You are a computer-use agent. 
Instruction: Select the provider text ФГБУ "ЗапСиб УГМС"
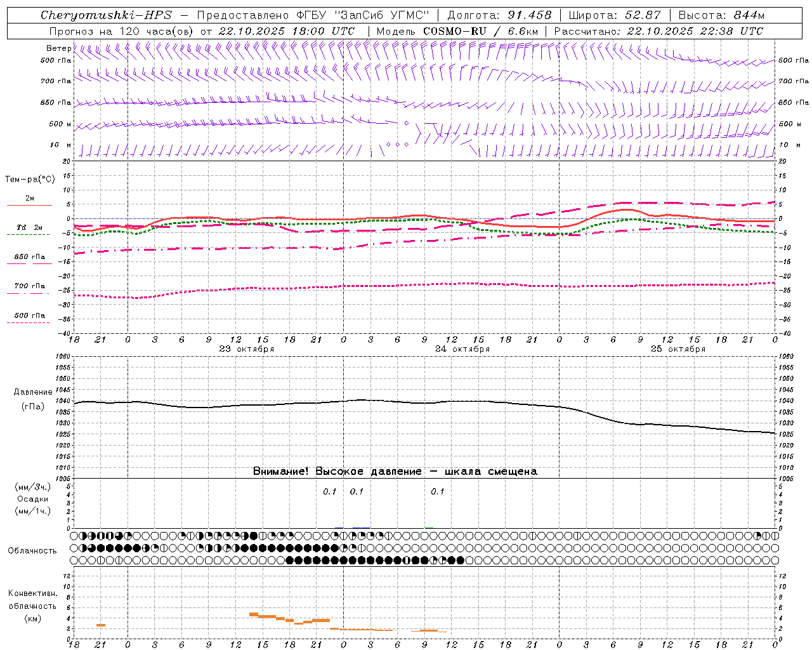pyautogui.click(x=363, y=15)
